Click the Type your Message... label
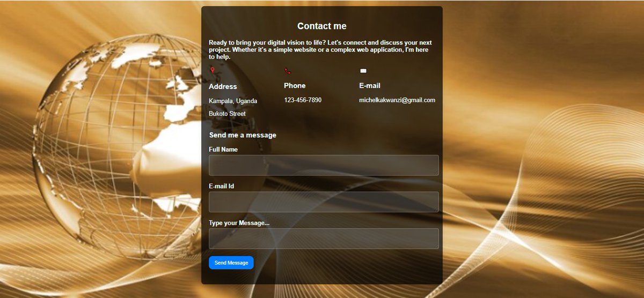 [x=239, y=223]
